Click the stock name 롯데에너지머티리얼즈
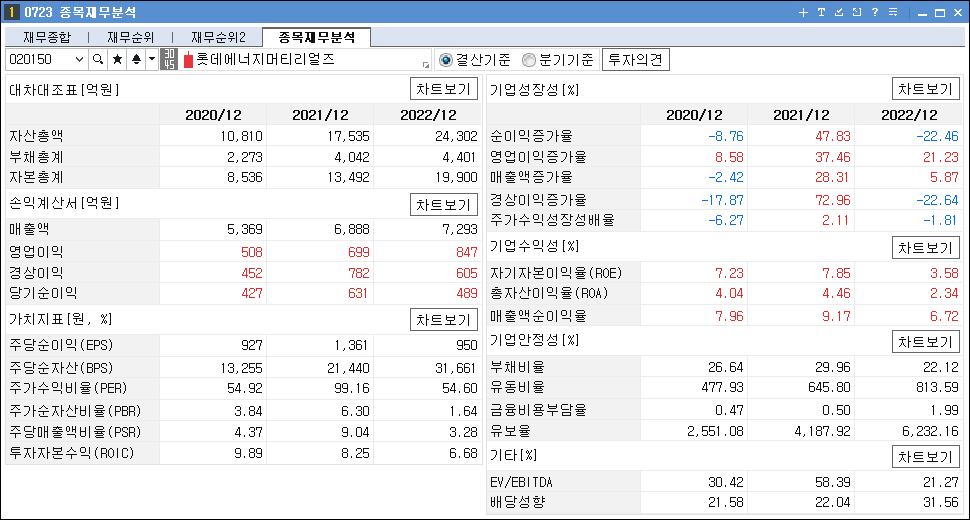The width and height of the screenshot is (970, 520). 265,59
